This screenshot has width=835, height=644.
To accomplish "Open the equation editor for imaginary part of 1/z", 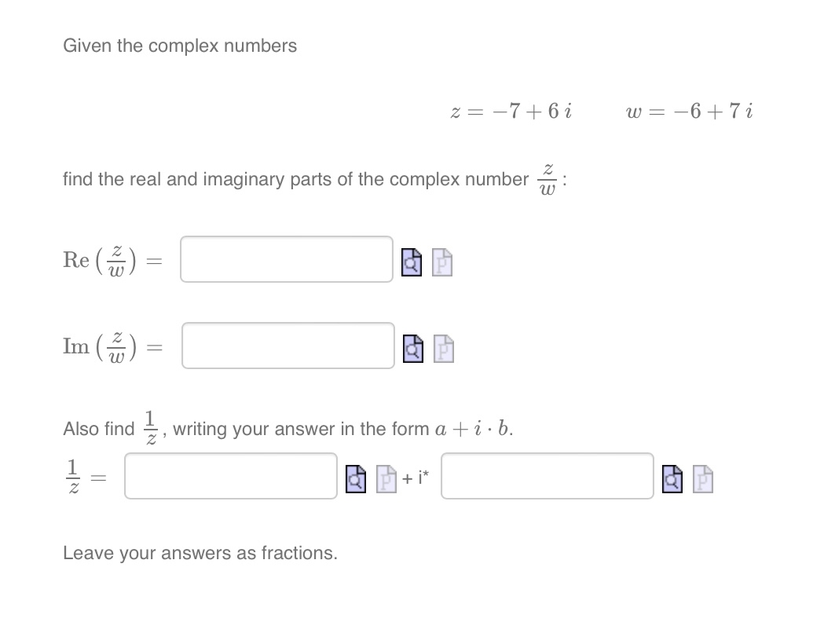I will pyautogui.click(x=672, y=478).
